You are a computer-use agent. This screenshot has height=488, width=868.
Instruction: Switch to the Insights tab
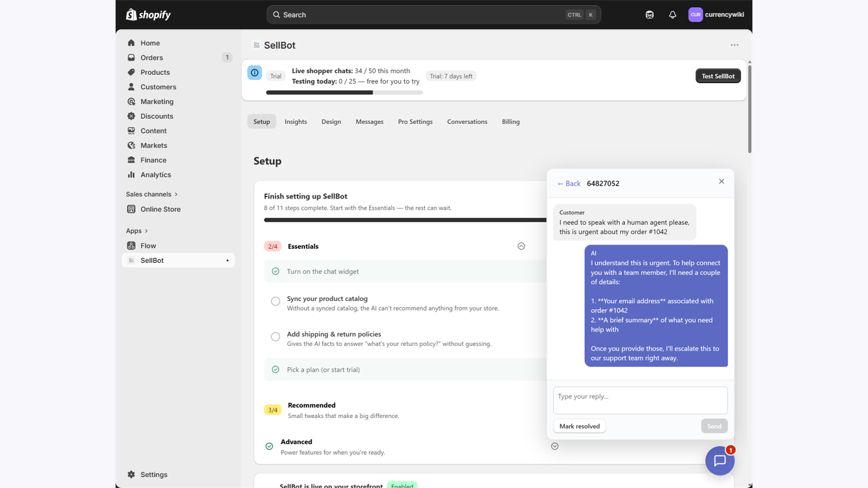[296, 121]
